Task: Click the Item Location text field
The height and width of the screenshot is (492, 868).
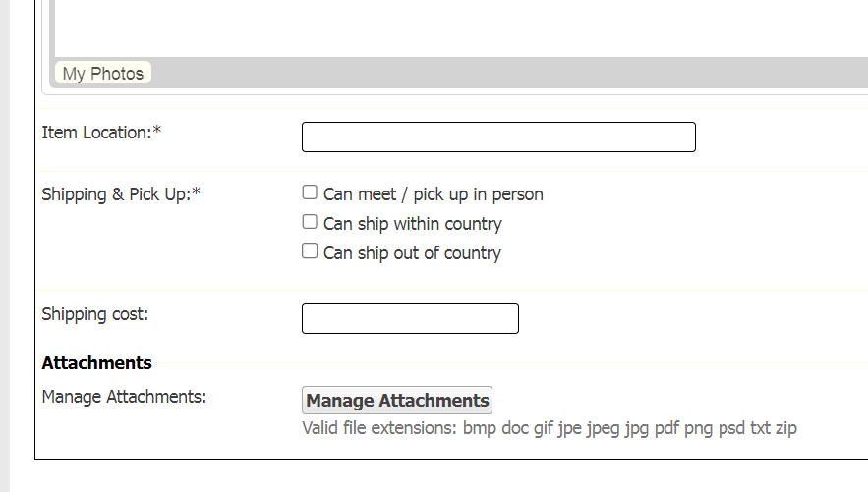Action: pyautogui.click(x=498, y=137)
